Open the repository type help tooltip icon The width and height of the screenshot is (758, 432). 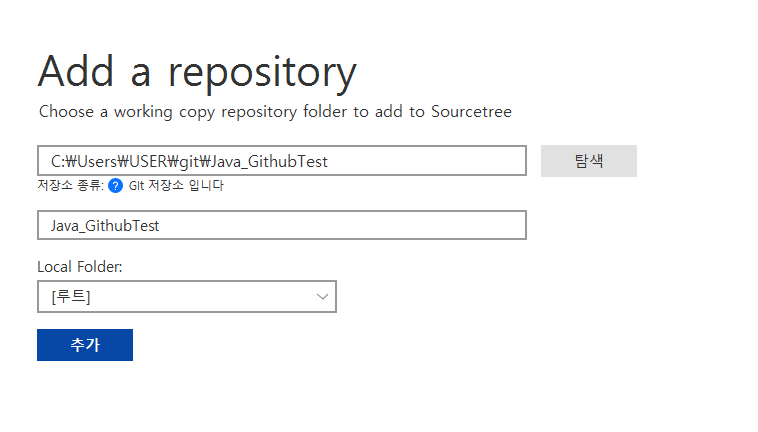click(116, 186)
